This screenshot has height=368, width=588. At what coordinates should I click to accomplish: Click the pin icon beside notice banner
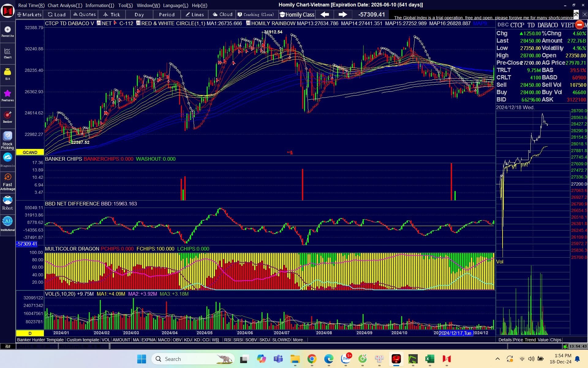[576, 14]
